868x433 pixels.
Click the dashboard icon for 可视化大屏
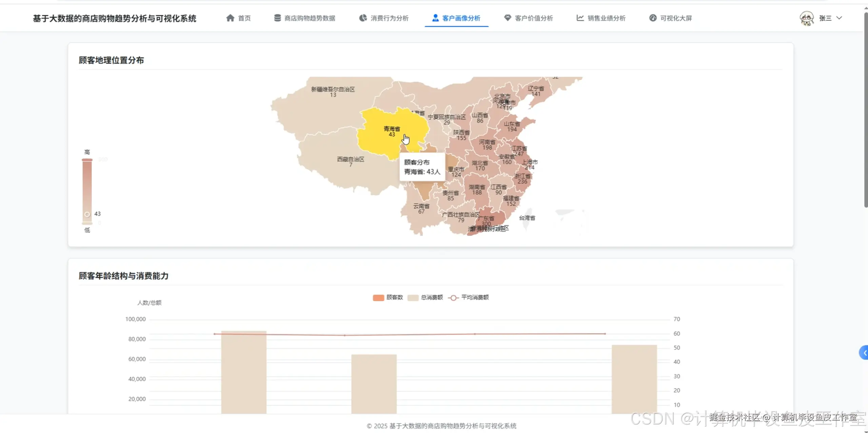pos(653,18)
